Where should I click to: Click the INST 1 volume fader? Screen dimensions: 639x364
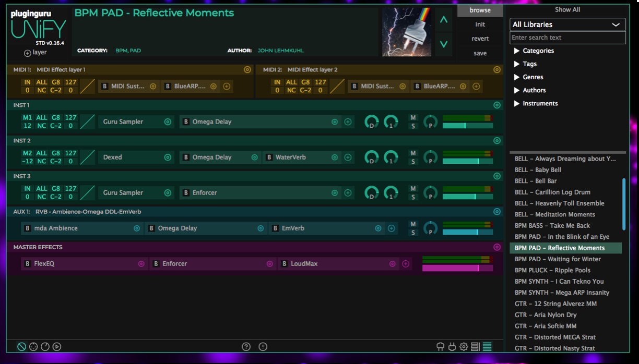(x=468, y=126)
